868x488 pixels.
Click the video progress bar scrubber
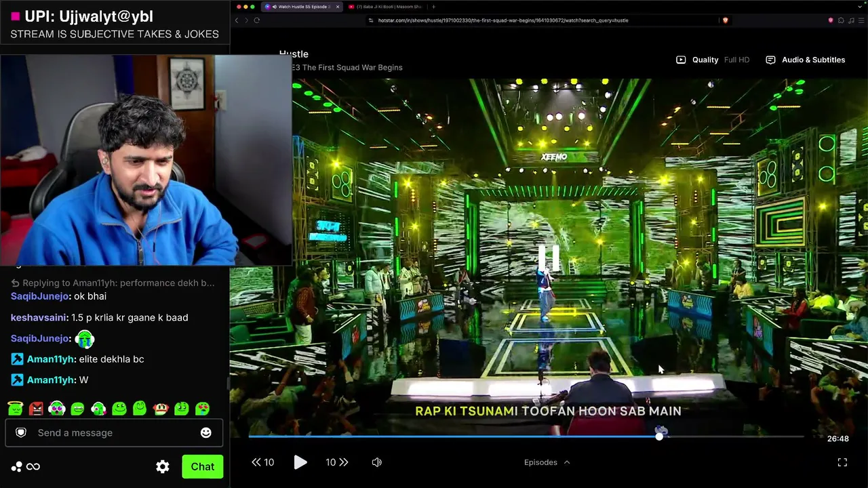click(659, 436)
